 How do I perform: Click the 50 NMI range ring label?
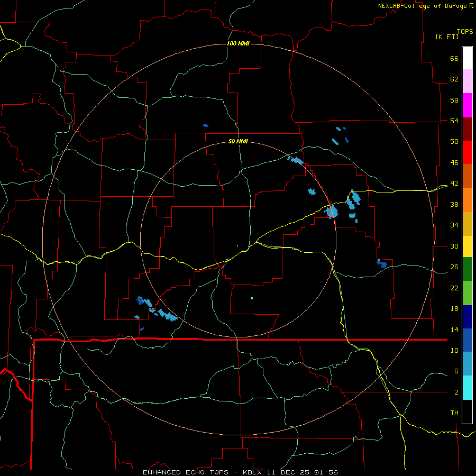pyautogui.click(x=238, y=141)
